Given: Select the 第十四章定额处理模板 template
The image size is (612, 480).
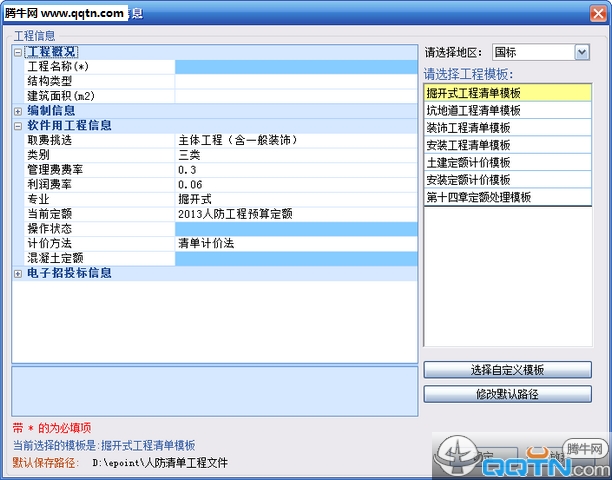Looking at the screenshot, I should 507,197.
